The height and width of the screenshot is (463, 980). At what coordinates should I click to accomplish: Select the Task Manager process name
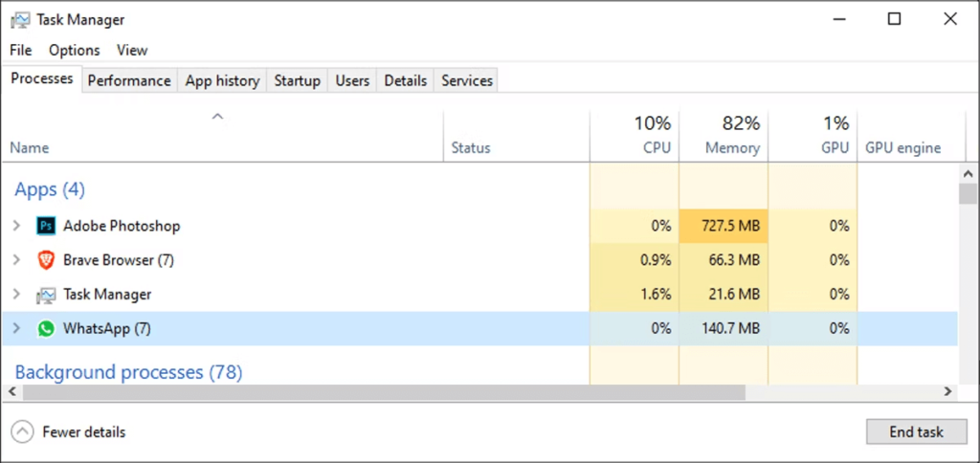click(107, 295)
